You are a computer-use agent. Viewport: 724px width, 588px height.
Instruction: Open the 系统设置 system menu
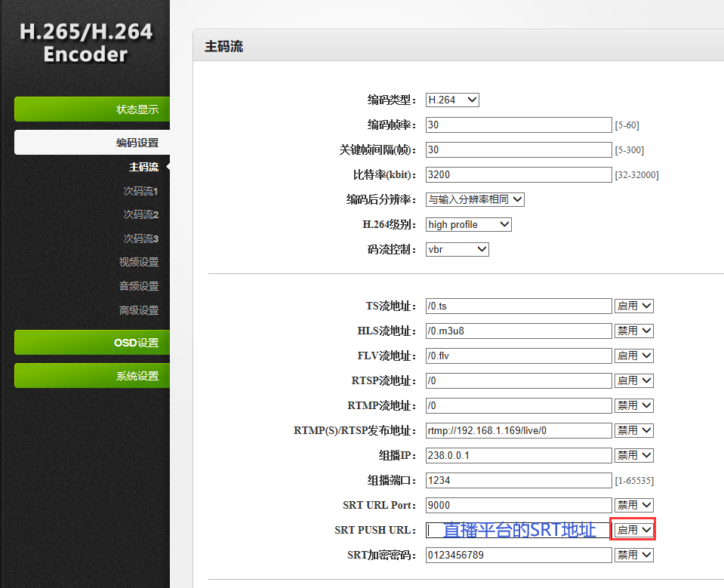click(x=92, y=376)
